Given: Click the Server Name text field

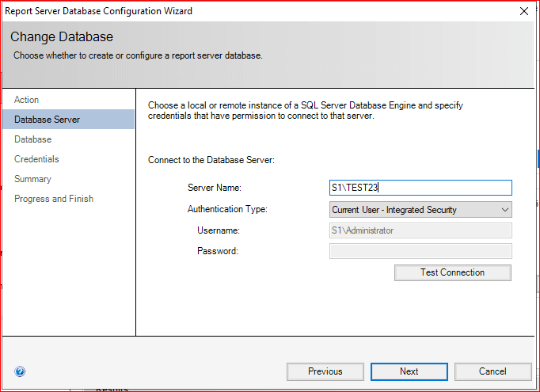Looking at the screenshot, I should (420, 188).
